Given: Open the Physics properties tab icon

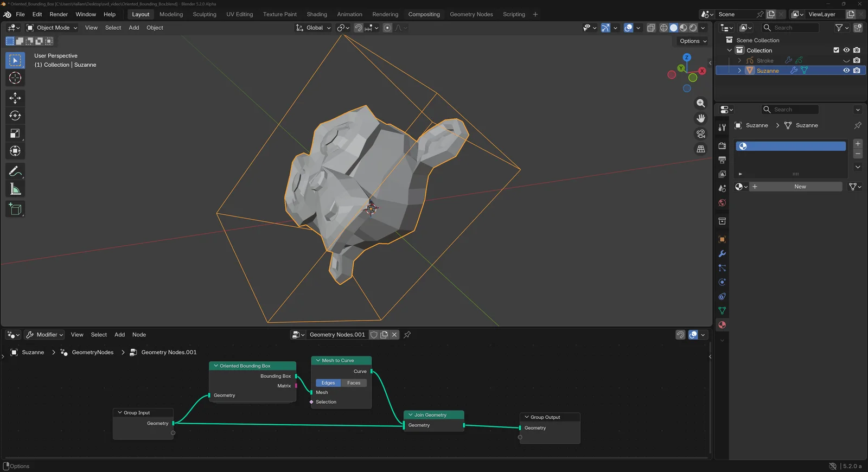Looking at the screenshot, I should pyautogui.click(x=722, y=282).
